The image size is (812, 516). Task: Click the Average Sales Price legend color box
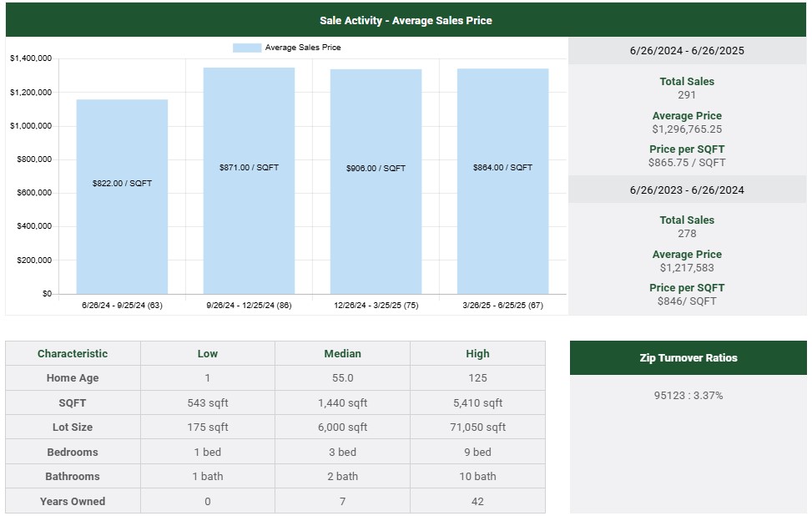pos(247,48)
